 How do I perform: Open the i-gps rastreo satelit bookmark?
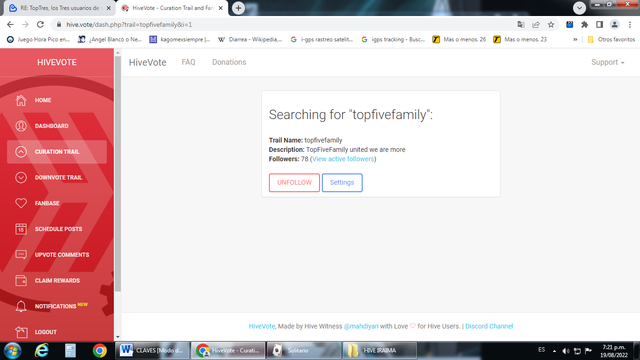(x=322, y=40)
